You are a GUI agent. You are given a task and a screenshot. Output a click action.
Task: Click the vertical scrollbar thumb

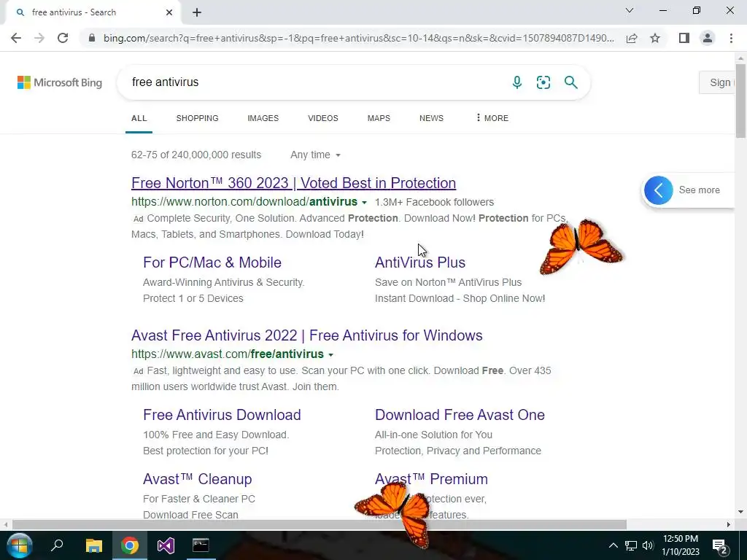[x=740, y=100]
